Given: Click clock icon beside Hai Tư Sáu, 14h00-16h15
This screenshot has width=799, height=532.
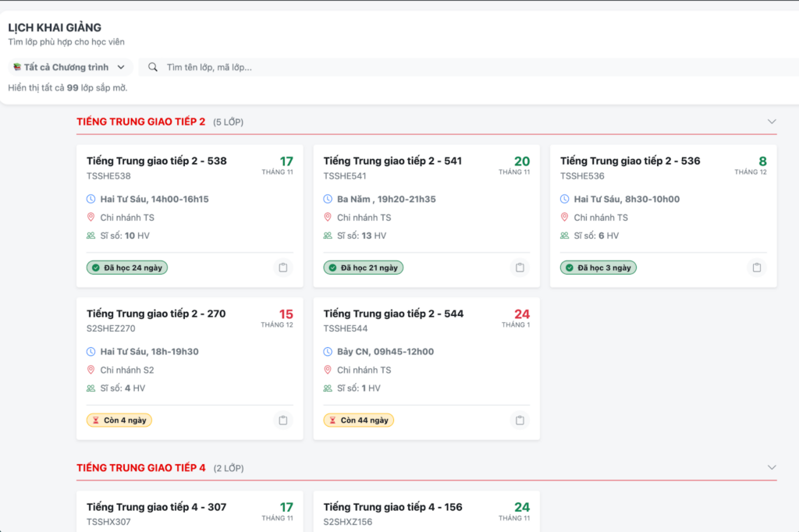Looking at the screenshot, I should tap(91, 199).
